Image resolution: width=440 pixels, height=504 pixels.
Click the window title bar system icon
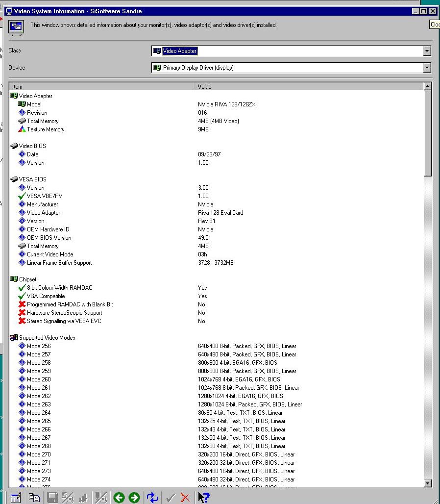click(x=9, y=11)
